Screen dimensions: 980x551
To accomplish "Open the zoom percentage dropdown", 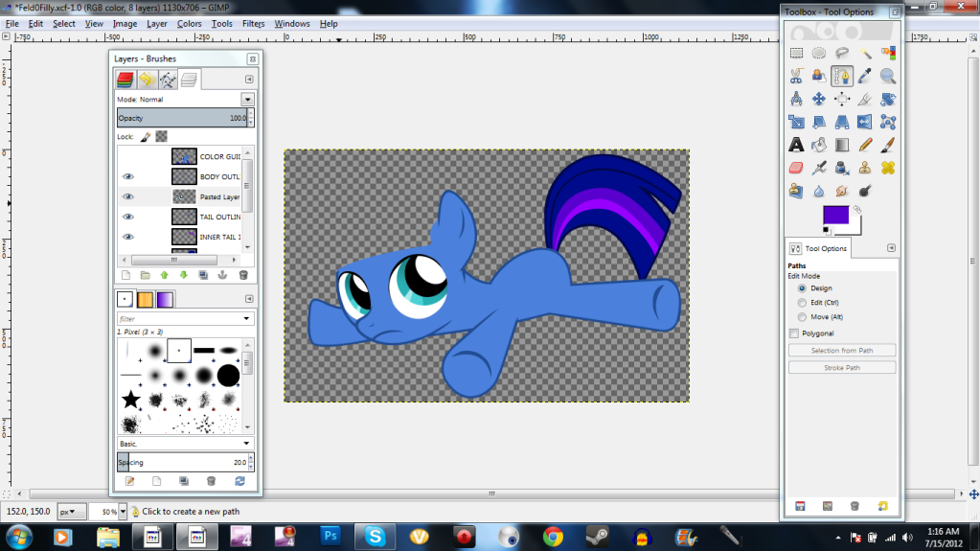I will tap(124, 512).
